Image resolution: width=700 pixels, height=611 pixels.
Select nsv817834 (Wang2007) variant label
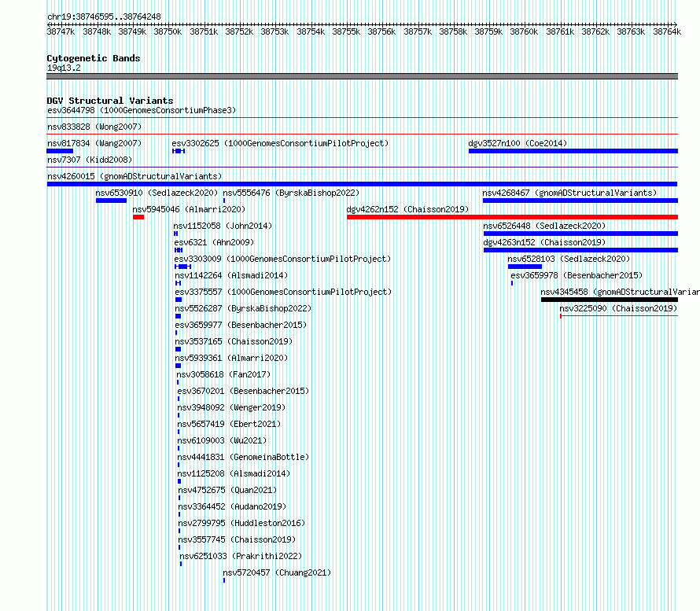(94, 143)
